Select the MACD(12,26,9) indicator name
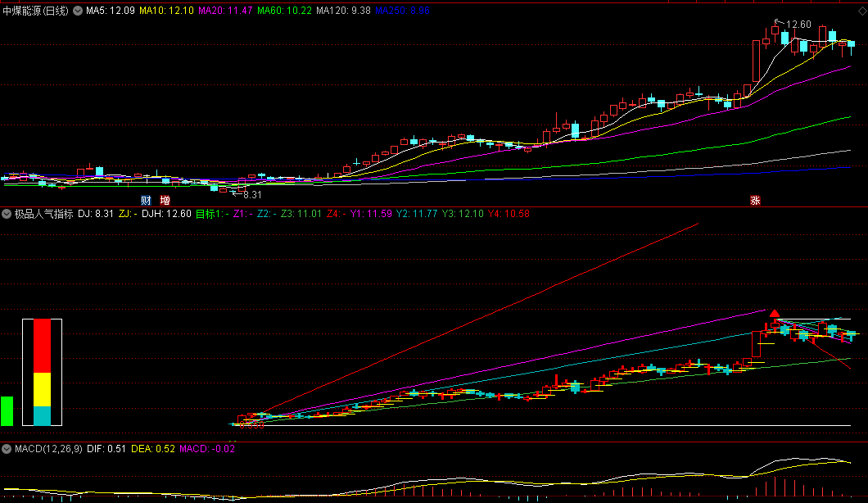The width and height of the screenshot is (868, 503). 48,449
